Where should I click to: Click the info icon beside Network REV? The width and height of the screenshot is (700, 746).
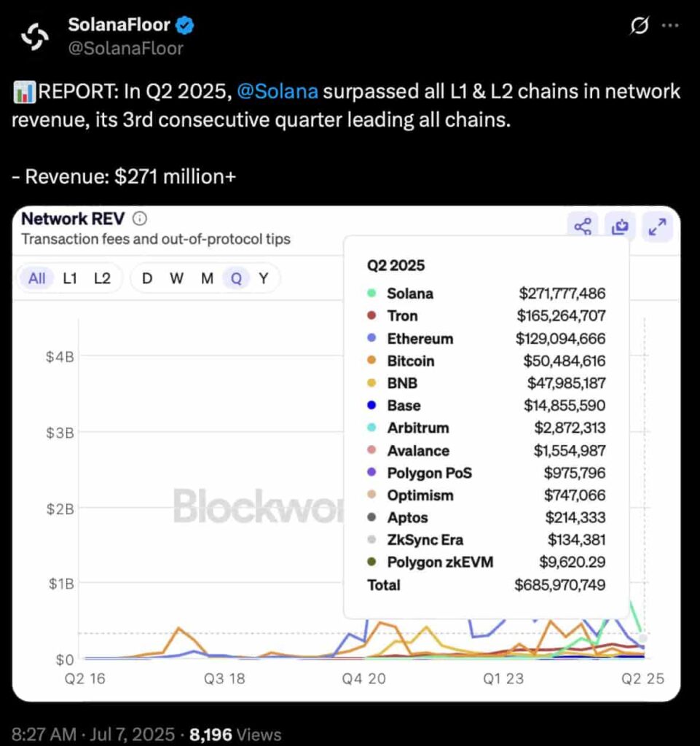tap(139, 219)
